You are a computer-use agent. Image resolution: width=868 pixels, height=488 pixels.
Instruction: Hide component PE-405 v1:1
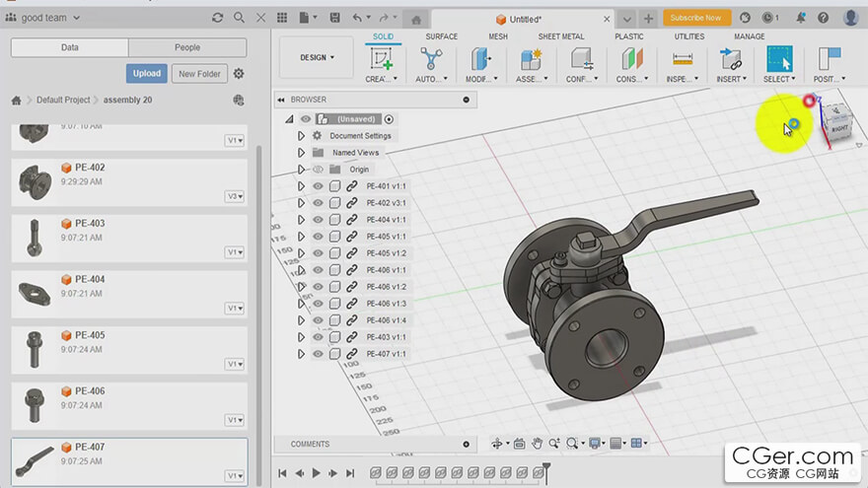(318, 237)
